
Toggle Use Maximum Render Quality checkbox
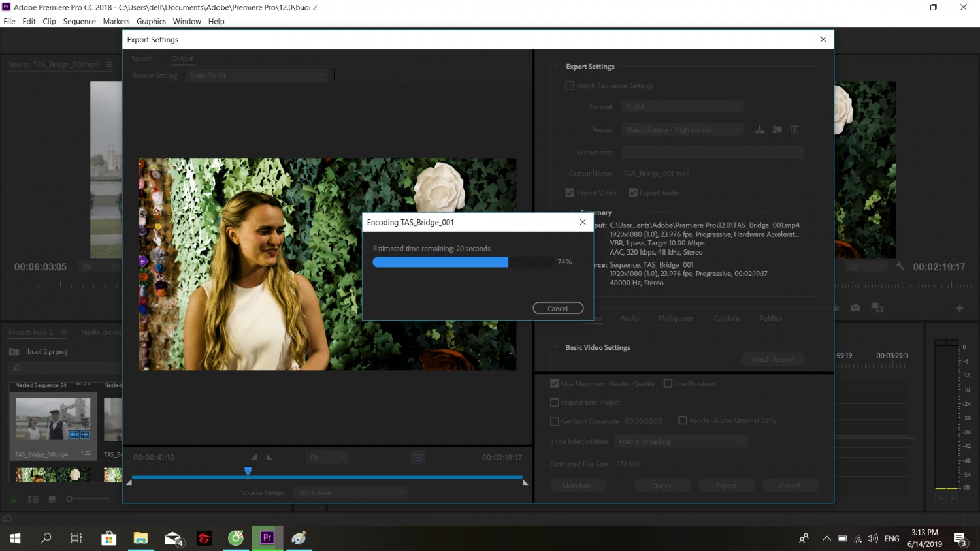555,383
